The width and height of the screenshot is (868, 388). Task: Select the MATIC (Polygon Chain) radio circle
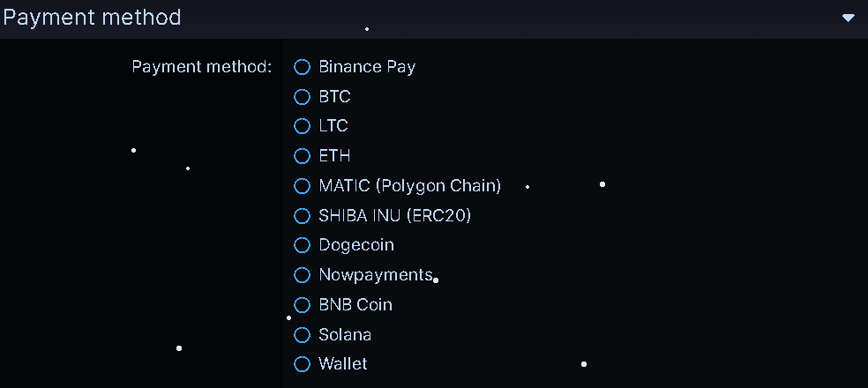303,186
